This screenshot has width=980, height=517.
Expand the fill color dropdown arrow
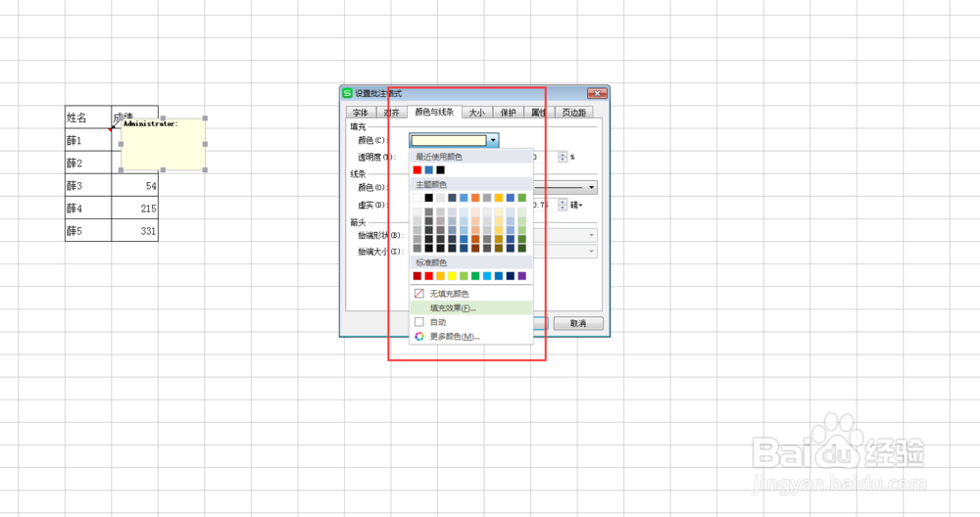pos(493,140)
